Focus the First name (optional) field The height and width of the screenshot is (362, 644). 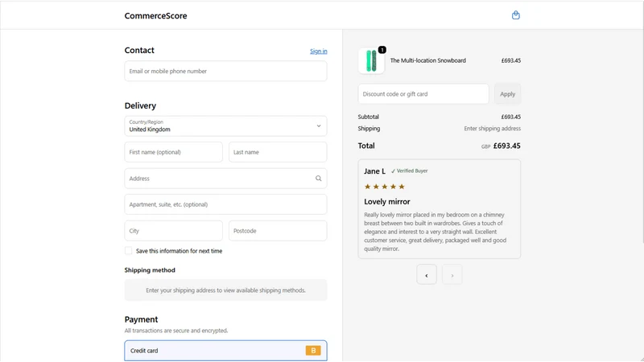click(x=173, y=152)
